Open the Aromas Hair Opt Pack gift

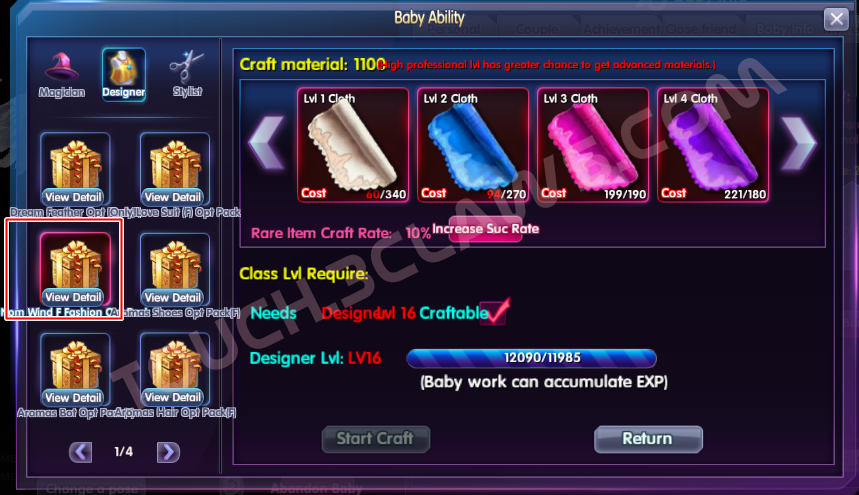[175, 365]
